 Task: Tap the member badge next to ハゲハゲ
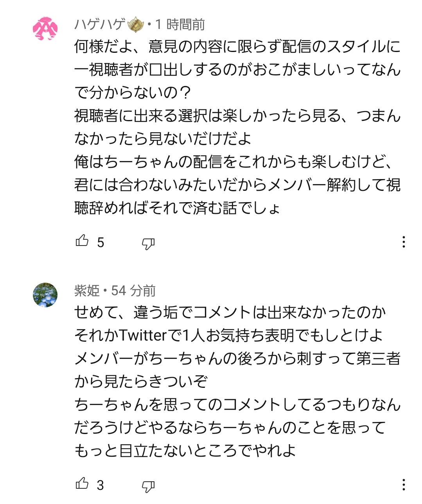click(136, 25)
